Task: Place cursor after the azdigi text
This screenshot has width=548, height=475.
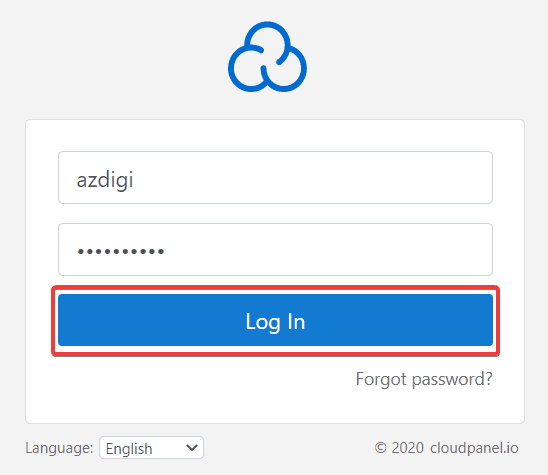Action: [x=134, y=180]
